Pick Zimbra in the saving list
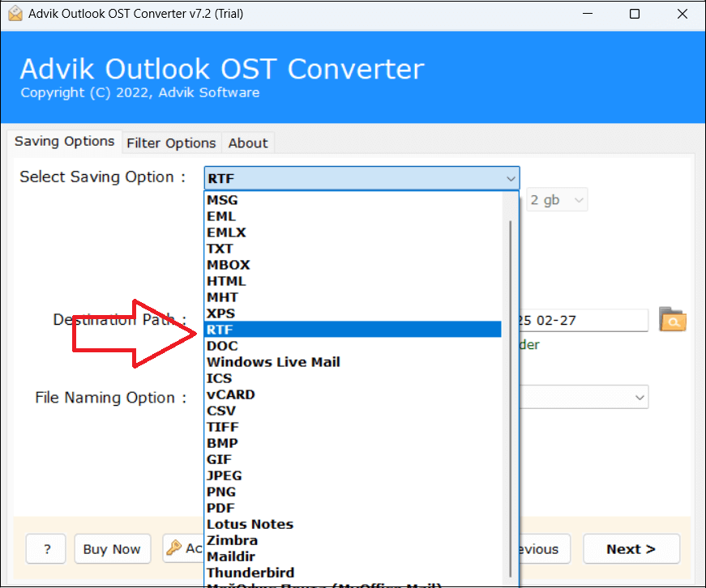 tap(353, 540)
